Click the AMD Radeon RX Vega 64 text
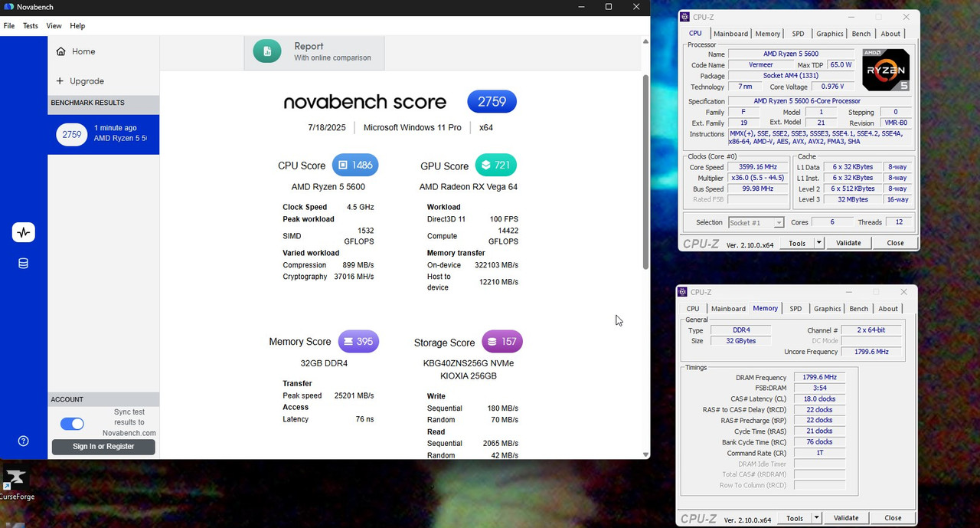The image size is (980, 528). [x=469, y=187]
